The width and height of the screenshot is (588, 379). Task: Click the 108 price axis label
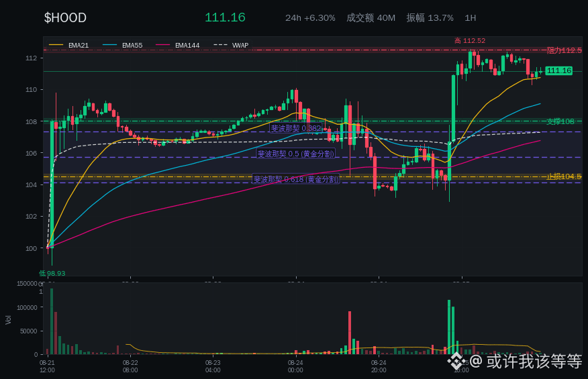coord(31,121)
